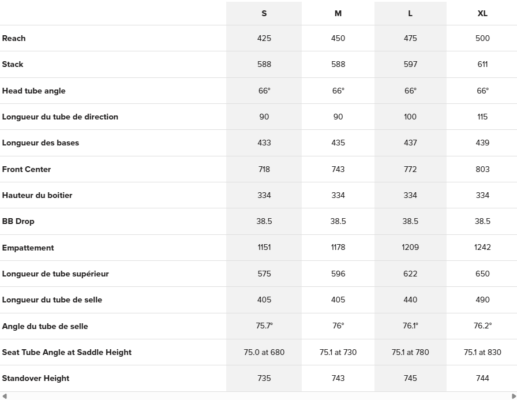Click Longueur du tube de direction label
The width and height of the screenshot is (517, 400).
[x=60, y=117]
